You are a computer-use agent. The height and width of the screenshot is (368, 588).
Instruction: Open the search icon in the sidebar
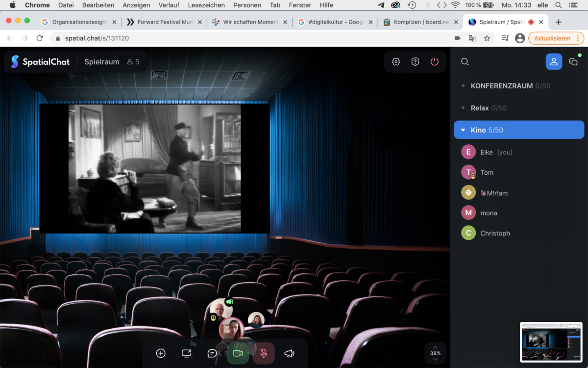point(465,62)
